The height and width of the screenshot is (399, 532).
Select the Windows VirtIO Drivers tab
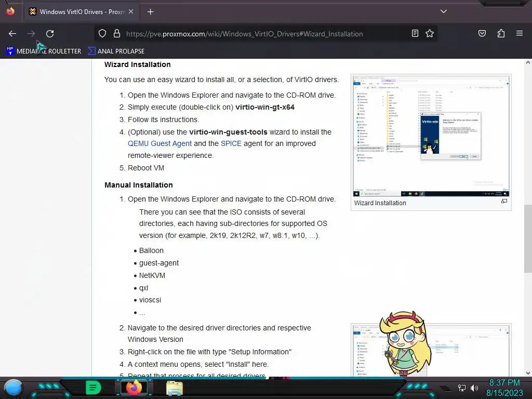tap(81, 11)
